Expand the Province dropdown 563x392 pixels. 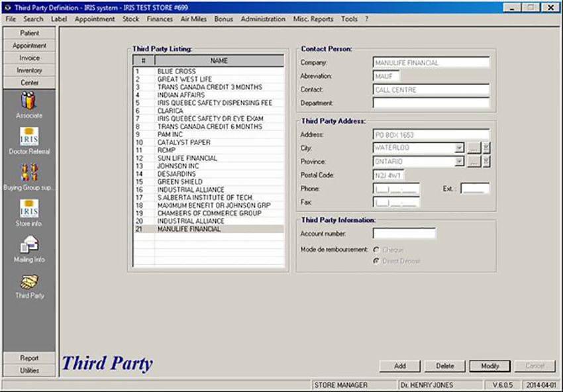click(459, 162)
